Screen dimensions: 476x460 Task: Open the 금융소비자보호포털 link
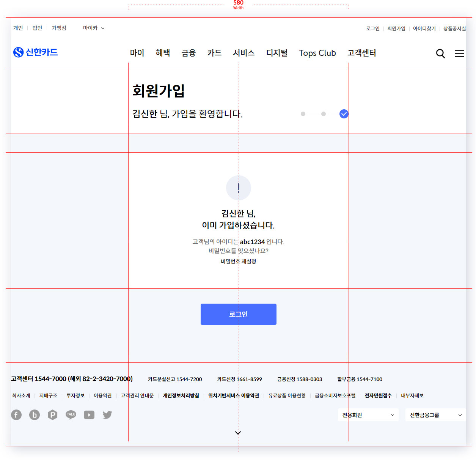click(335, 395)
